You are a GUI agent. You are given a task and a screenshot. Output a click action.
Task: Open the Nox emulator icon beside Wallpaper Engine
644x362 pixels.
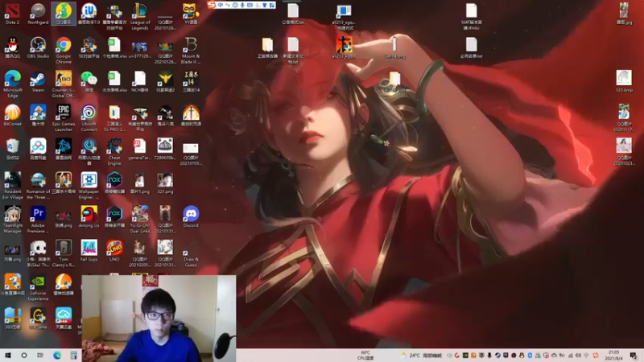[114, 183]
